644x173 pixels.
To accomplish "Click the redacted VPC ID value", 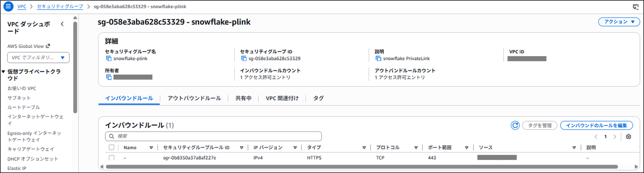I will pos(527,59).
